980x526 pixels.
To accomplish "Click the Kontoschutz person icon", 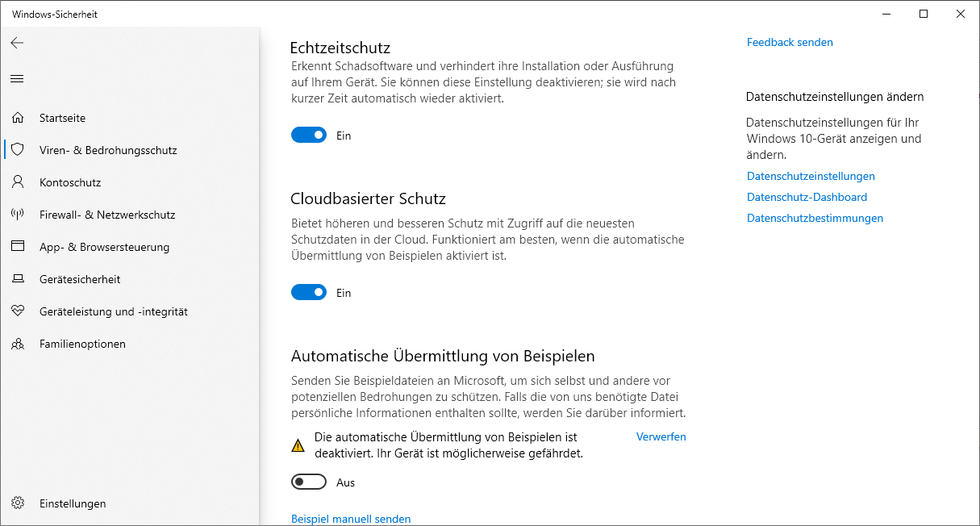I will [18, 182].
